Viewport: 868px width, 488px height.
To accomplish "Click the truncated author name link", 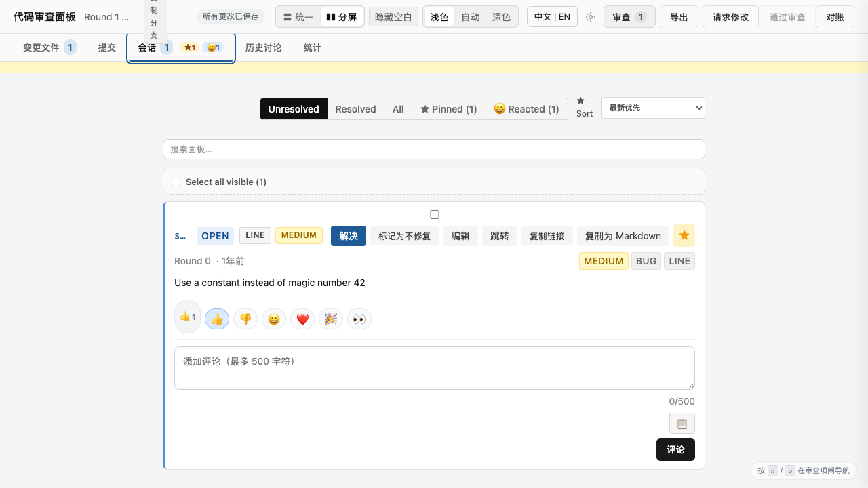I will 180,235.
